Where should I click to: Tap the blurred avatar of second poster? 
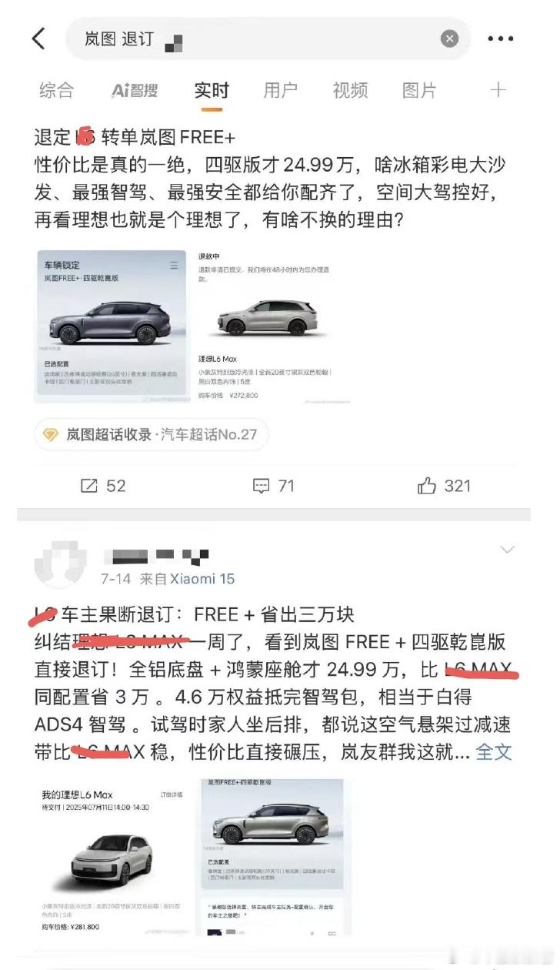61,565
